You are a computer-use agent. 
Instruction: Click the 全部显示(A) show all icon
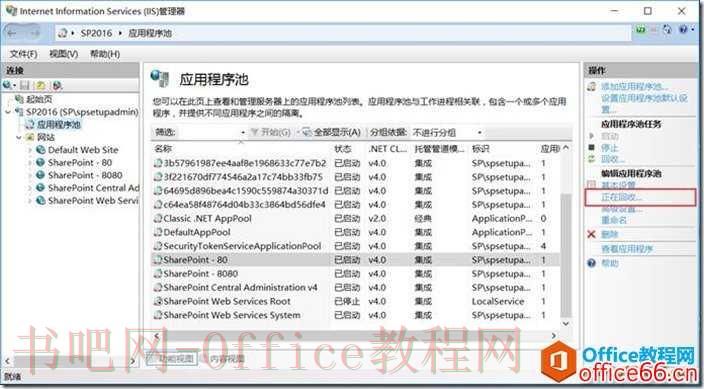pos(307,132)
